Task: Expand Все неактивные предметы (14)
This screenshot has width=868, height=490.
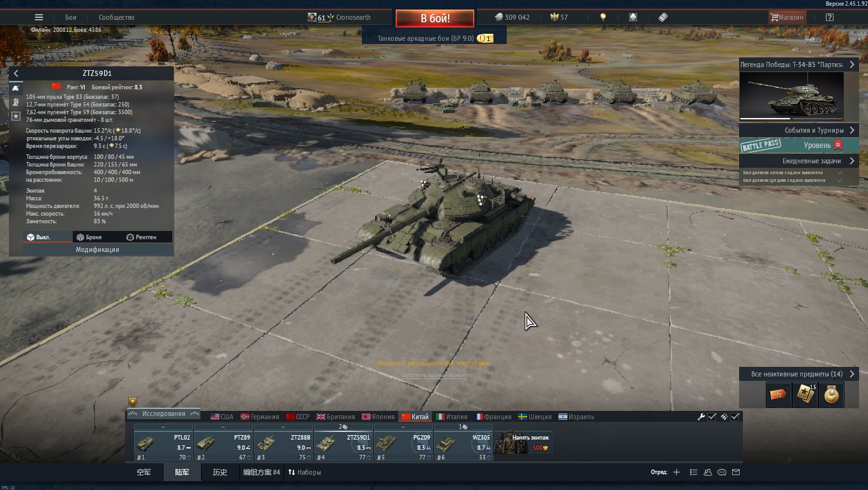Action: pyautogui.click(x=798, y=374)
